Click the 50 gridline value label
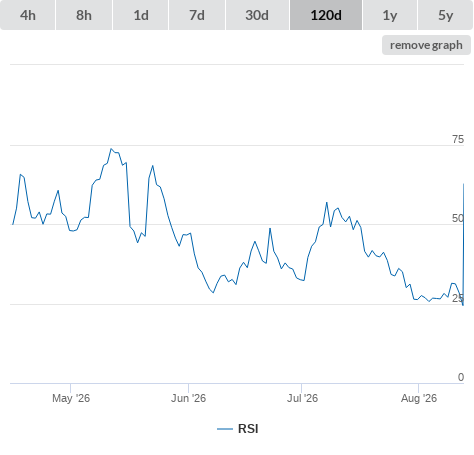 tap(458, 218)
